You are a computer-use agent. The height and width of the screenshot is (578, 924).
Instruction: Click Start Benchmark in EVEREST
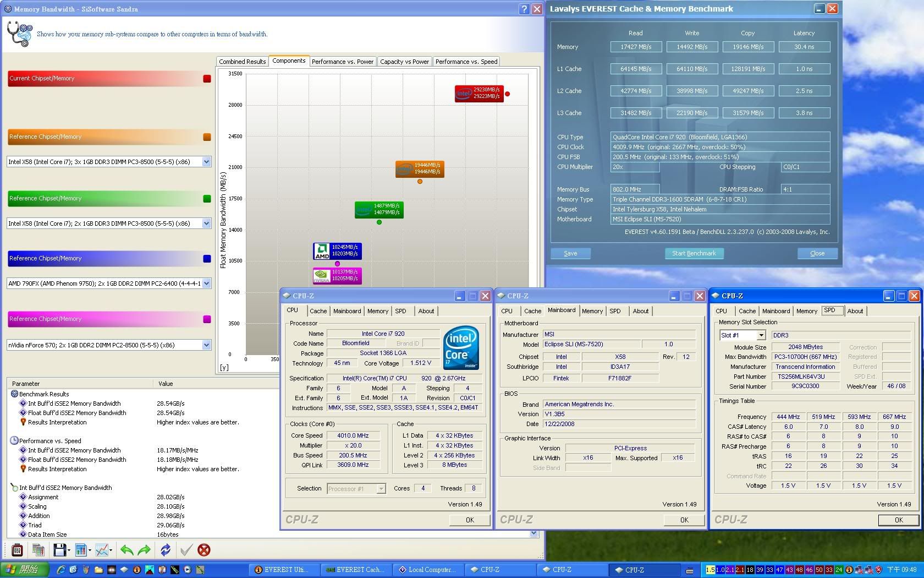coord(694,253)
